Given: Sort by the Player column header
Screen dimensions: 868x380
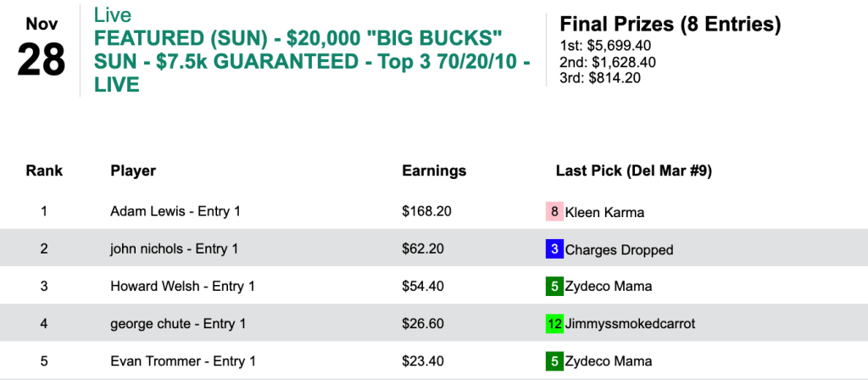Looking at the screenshot, I should tap(133, 171).
